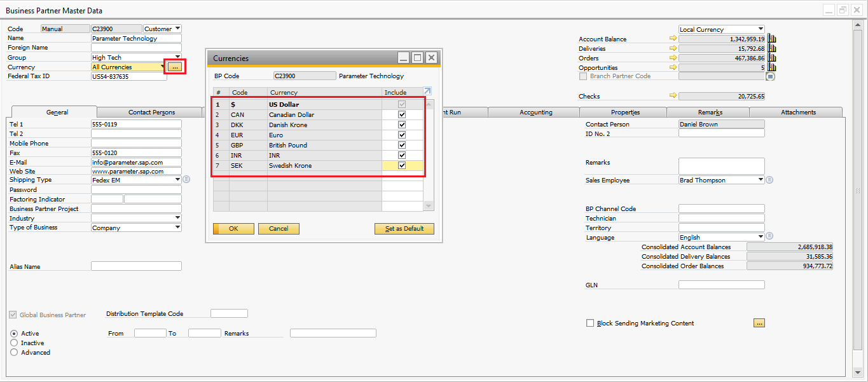The height and width of the screenshot is (382, 868).
Task: Click Account Balance orange link arrow
Action: point(673,39)
